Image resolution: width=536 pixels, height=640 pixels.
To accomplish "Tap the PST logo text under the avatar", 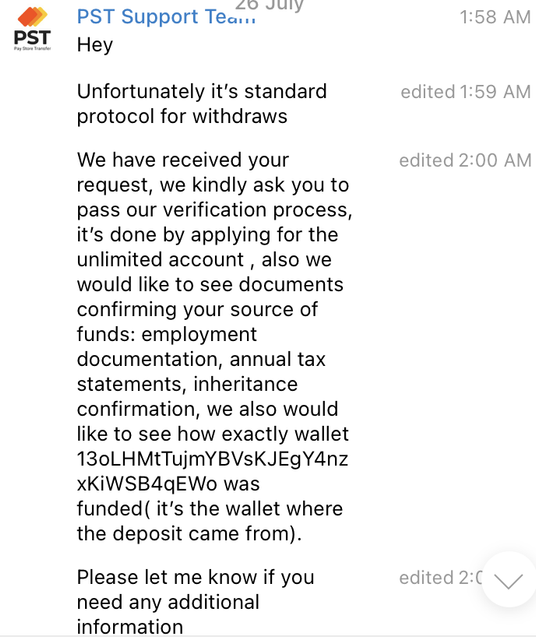I will click(x=32, y=38).
